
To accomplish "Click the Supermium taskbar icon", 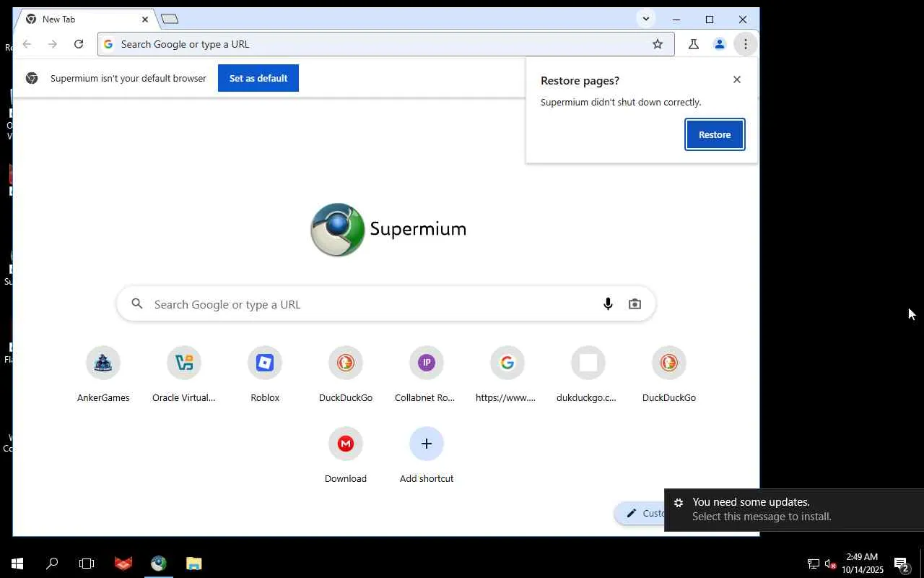I will [x=159, y=564].
